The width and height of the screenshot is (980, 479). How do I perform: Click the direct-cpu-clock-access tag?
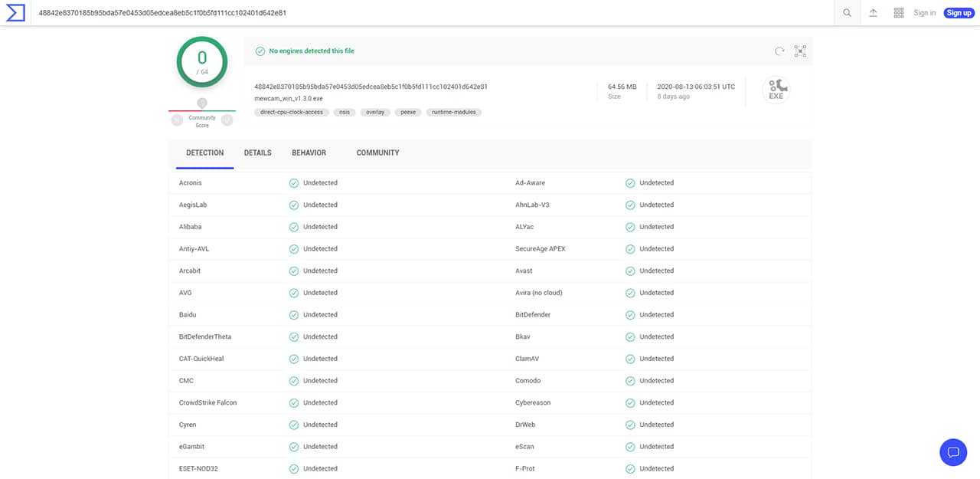tap(292, 112)
